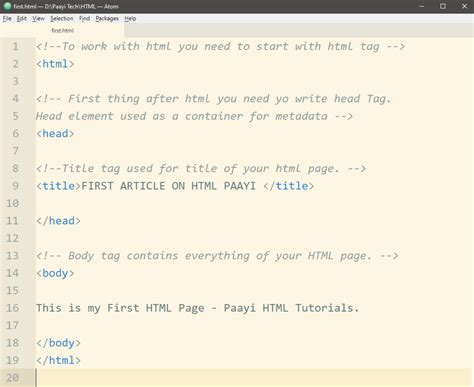Click the Atom logo in title bar

click(x=7, y=6)
